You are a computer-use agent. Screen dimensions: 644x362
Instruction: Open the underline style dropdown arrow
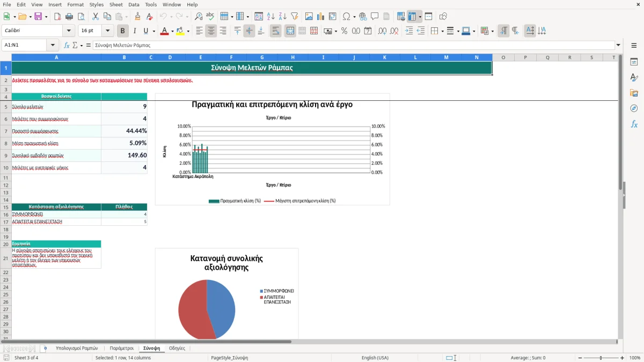point(153,31)
